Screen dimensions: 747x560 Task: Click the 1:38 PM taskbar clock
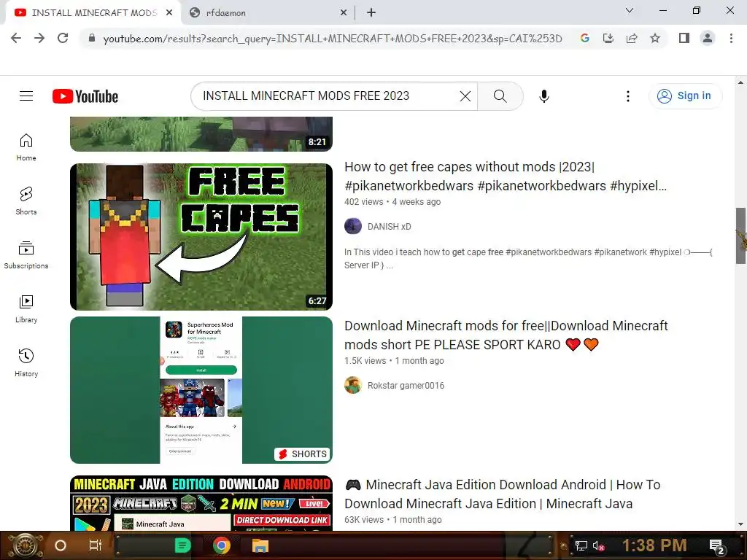coord(654,545)
